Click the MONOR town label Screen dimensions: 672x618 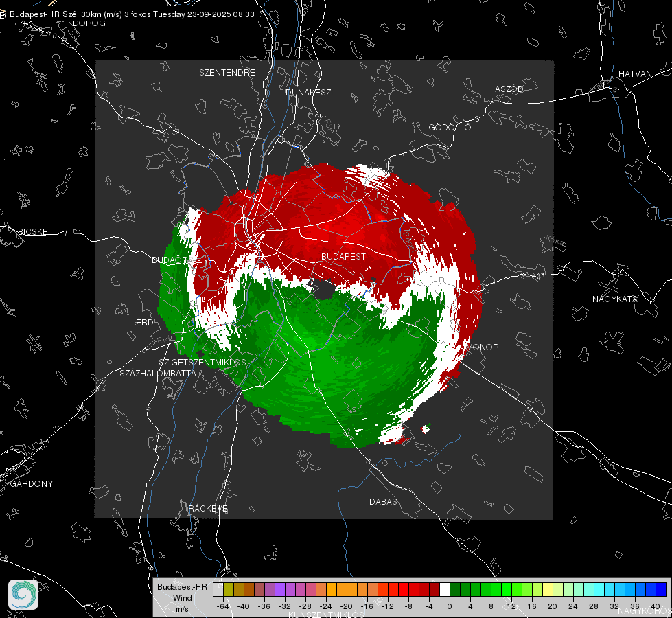point(482,347)
